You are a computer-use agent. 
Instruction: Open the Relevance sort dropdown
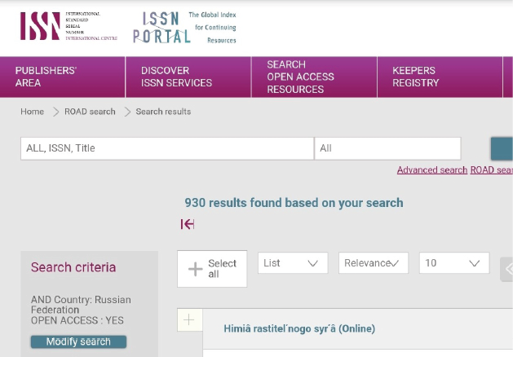[373, 263]
